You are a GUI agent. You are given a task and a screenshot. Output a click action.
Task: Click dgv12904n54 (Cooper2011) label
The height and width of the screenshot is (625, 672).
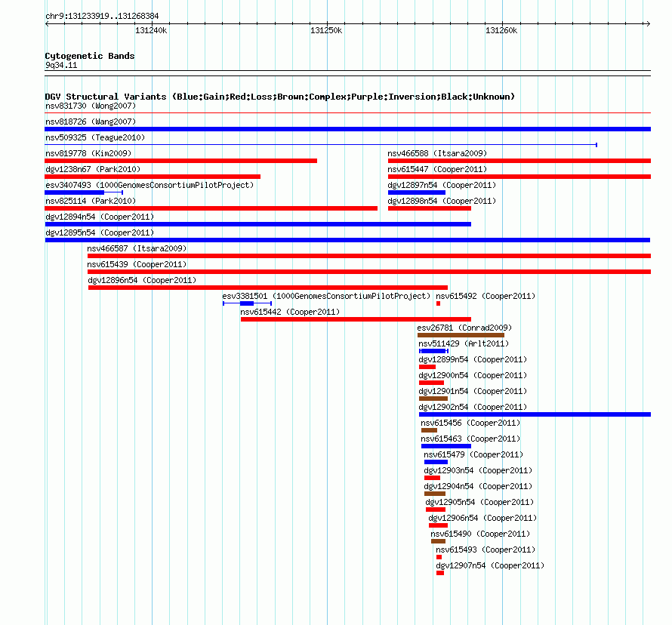point(478,486)
